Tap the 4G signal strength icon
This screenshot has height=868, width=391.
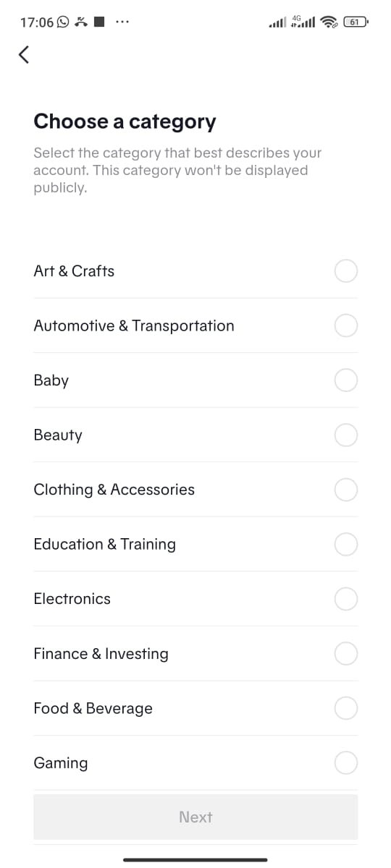coord(303,22)
